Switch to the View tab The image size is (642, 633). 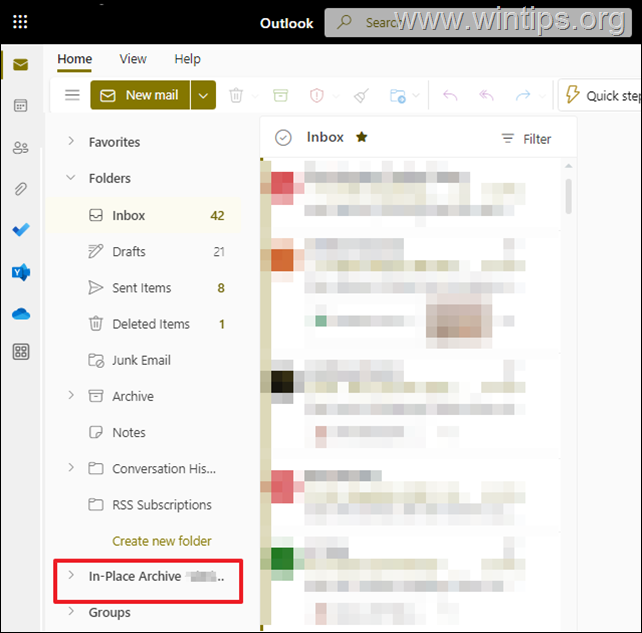(133, 59)
